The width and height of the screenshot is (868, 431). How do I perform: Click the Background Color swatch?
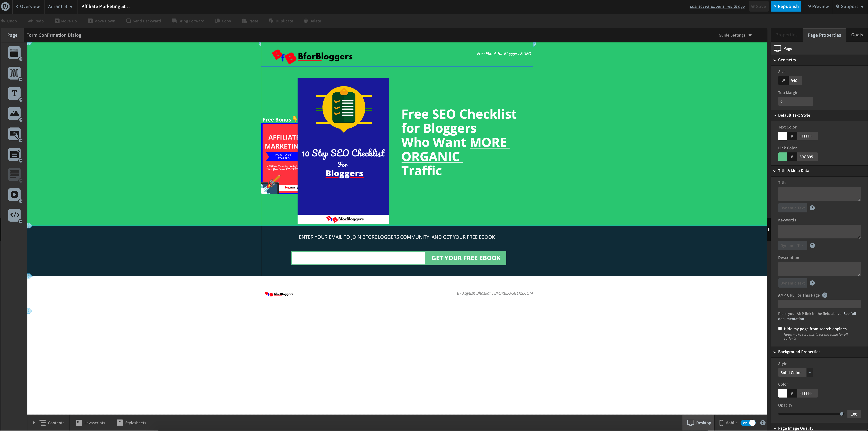click(x=782, y=393)
